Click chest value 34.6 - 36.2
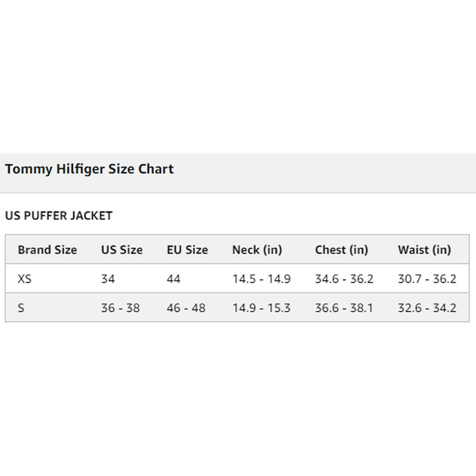 point(344,279)
